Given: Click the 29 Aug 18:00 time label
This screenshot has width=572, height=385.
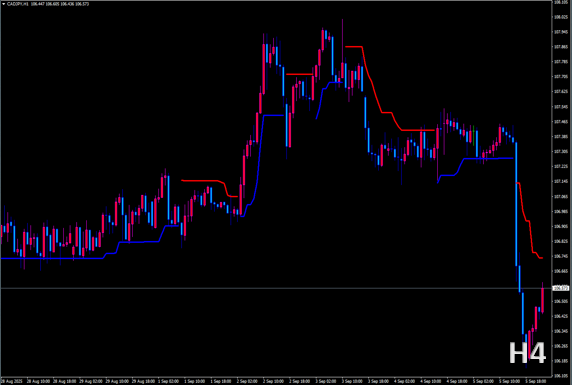Looking at the screenshot, I should click(x=143, y=381).
